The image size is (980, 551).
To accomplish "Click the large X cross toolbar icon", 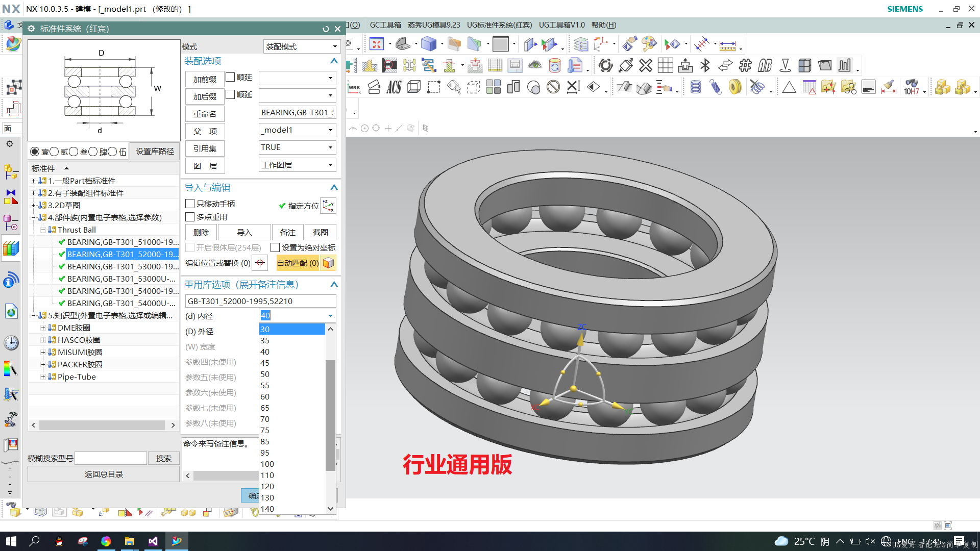I will pyautogui.click(x=646, y=65).
